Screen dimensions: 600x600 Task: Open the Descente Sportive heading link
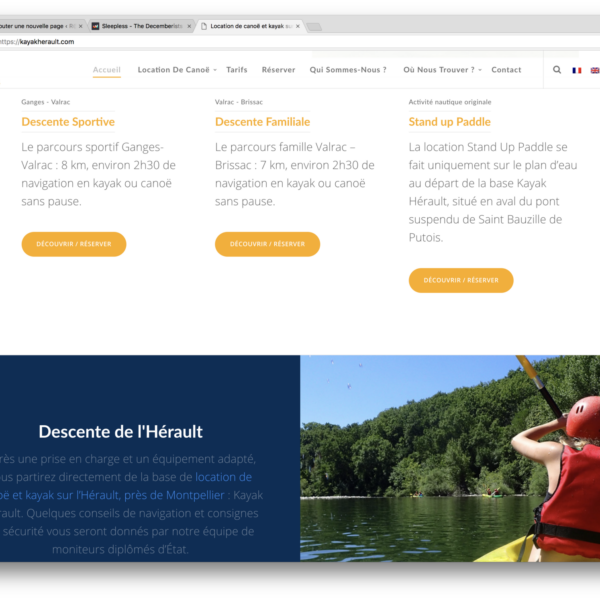(x=68, y=122)
